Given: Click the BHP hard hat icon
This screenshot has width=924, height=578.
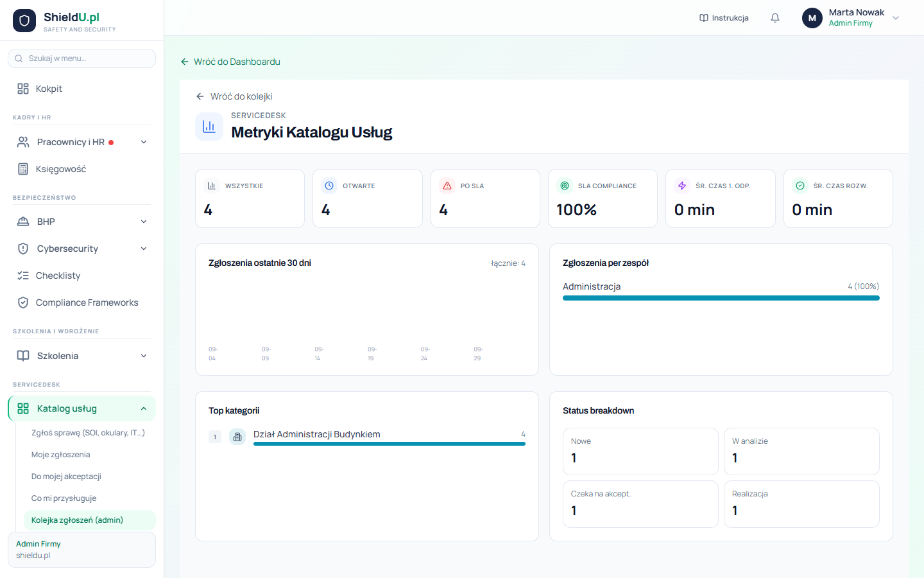Looking at the screenshot, I should pos(23,222).
